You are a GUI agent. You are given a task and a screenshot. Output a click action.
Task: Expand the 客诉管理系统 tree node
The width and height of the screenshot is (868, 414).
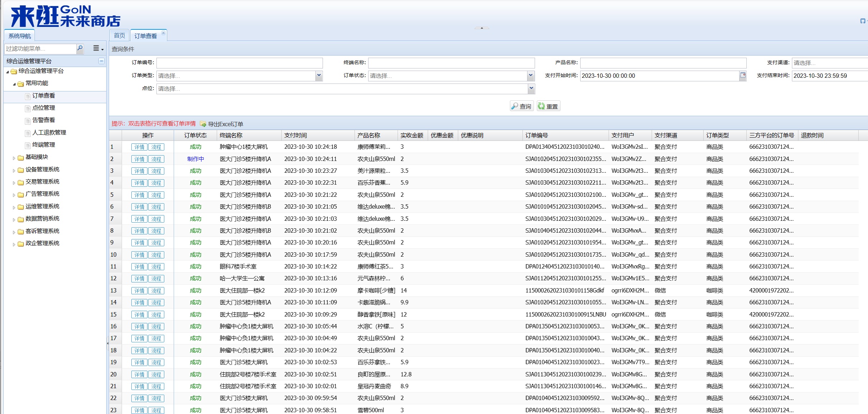point(14,232)
